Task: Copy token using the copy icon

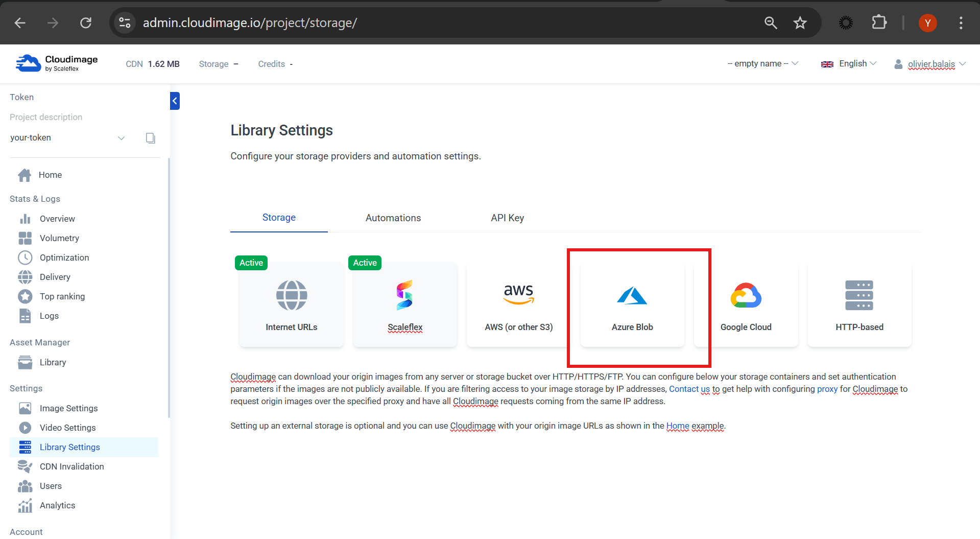Action: pyautogui.click(x=150, y=138)
